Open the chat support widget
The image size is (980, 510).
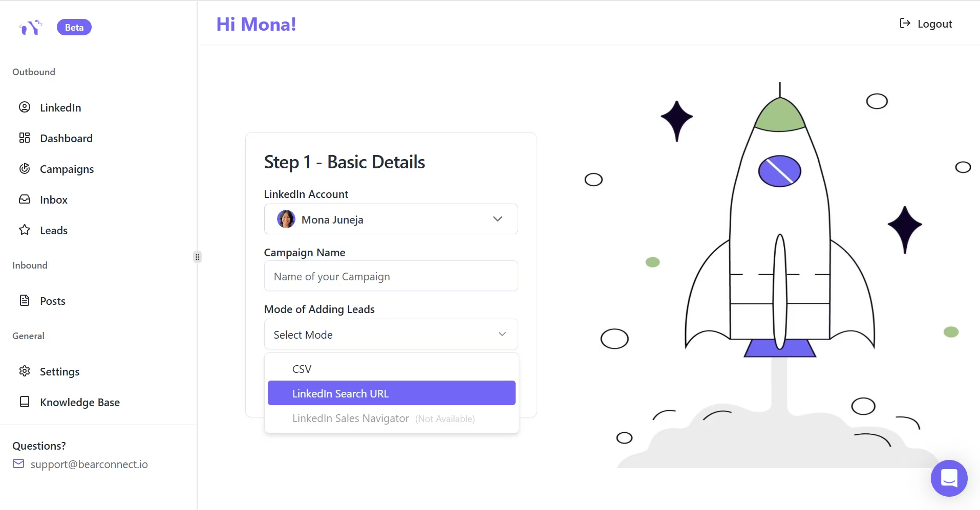(949, 478)
